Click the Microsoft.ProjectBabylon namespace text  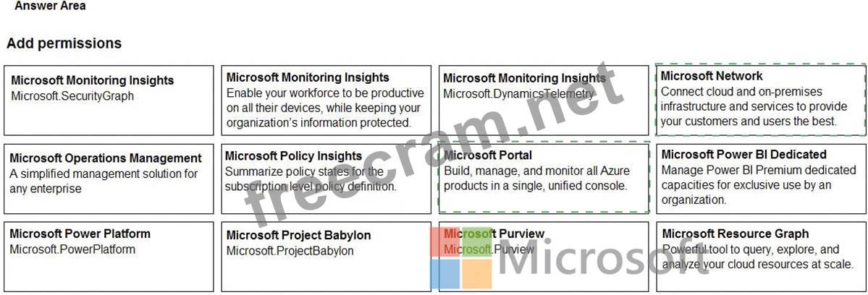290,251
